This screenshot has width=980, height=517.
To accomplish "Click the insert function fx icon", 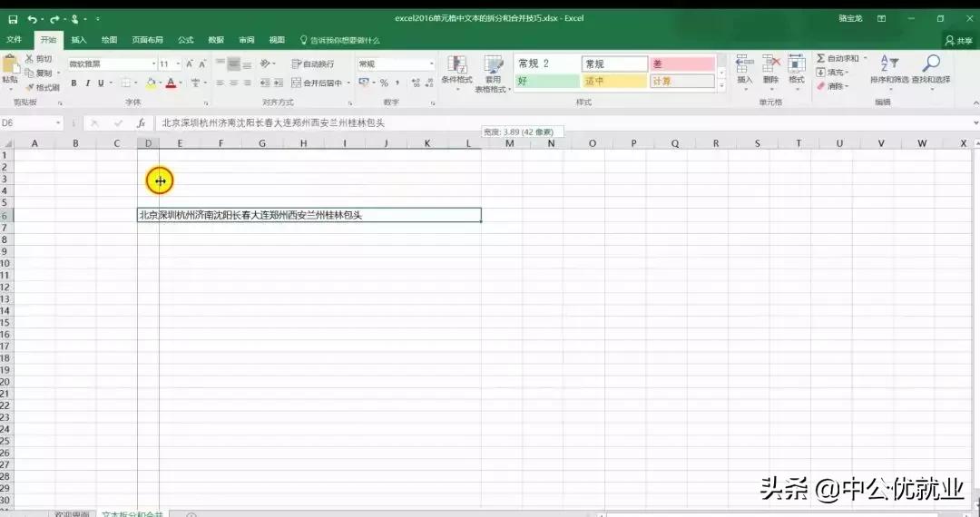I will [141, 122].
